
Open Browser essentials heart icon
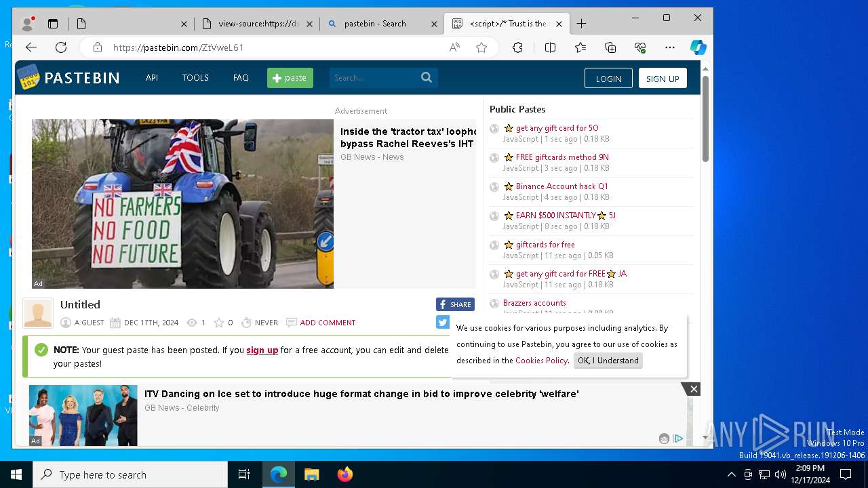(640, 47)
